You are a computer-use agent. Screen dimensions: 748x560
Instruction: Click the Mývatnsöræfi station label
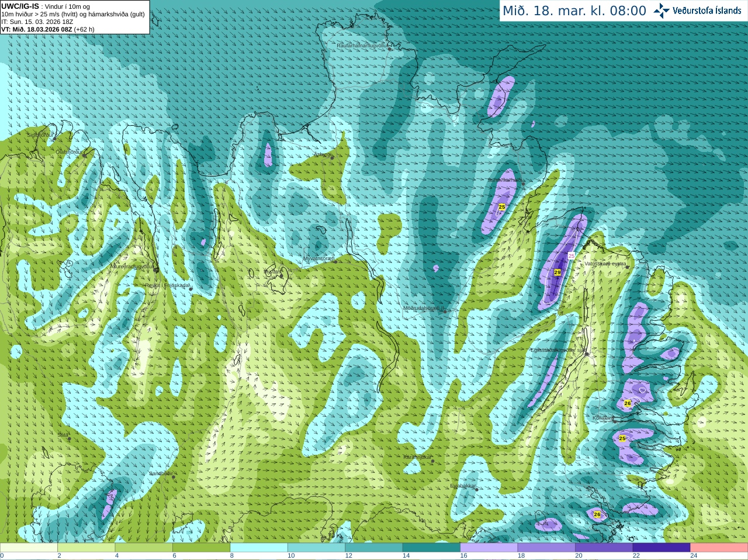(318, 258)
